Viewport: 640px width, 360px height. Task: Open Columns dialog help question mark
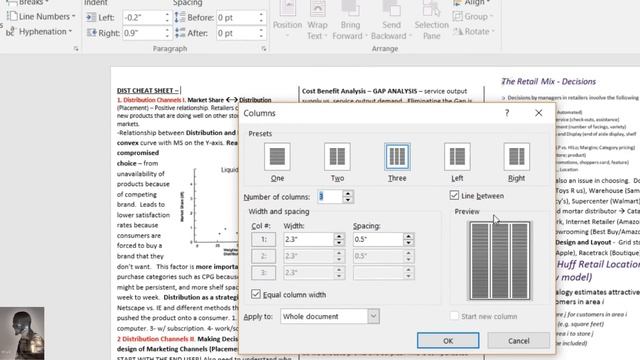point(507,113)
